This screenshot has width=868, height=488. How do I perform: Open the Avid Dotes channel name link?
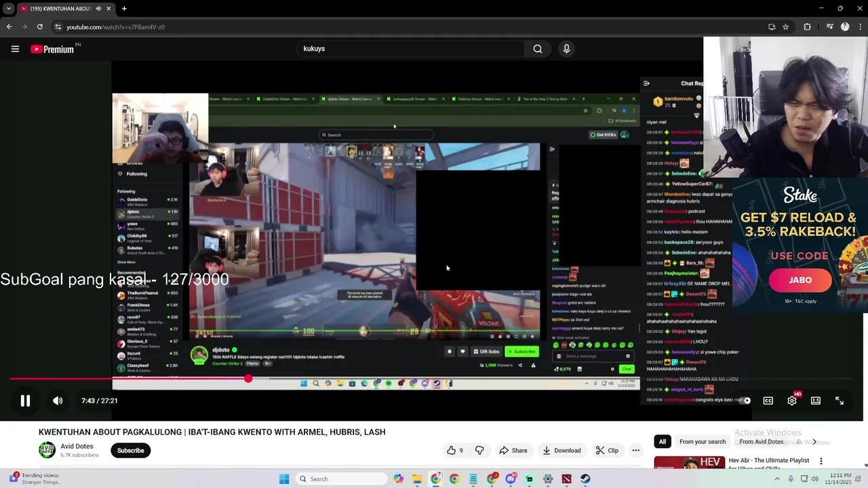coord(77,446)
